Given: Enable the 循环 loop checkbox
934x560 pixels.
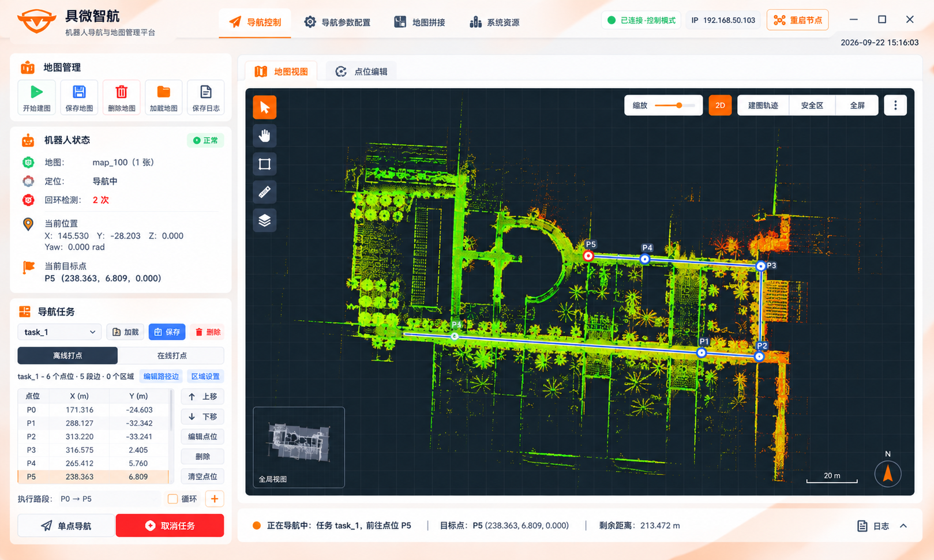Looking at the screenshot, I should tap(172, 499).
